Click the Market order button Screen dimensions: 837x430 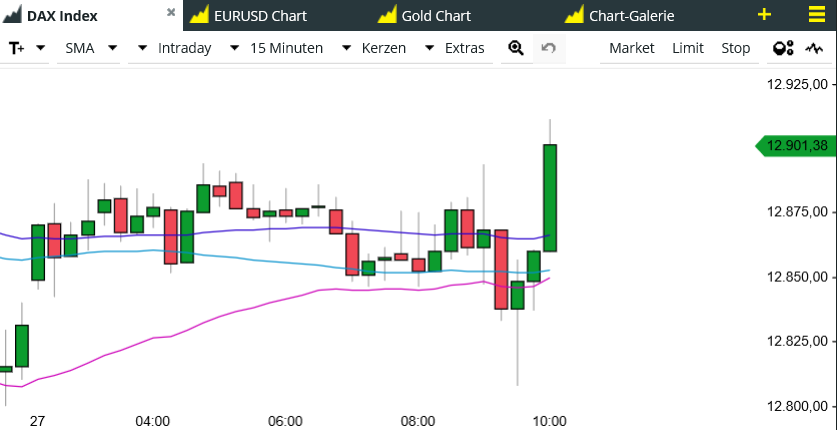click(x=631, y=48)
